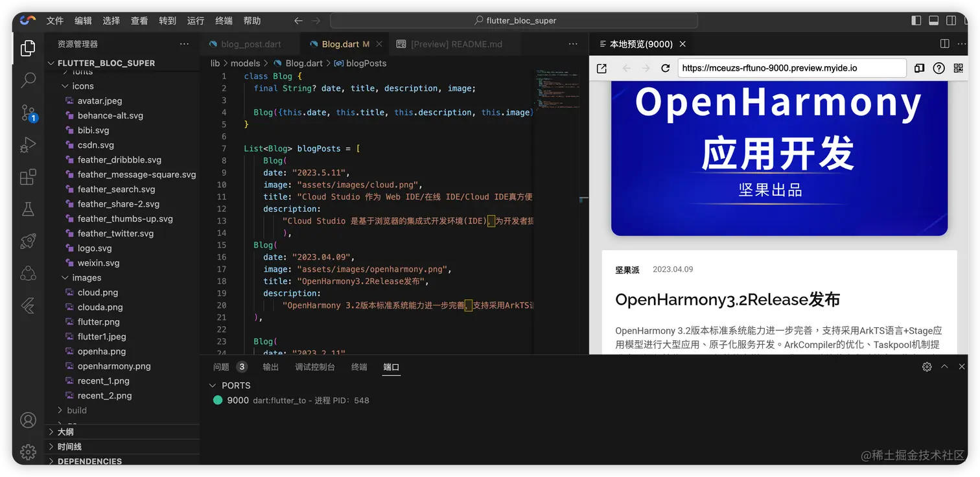This screenshot has width=980, height=477.
Task: Open the bottom panel settings gear
Action: tap(927, 367)
